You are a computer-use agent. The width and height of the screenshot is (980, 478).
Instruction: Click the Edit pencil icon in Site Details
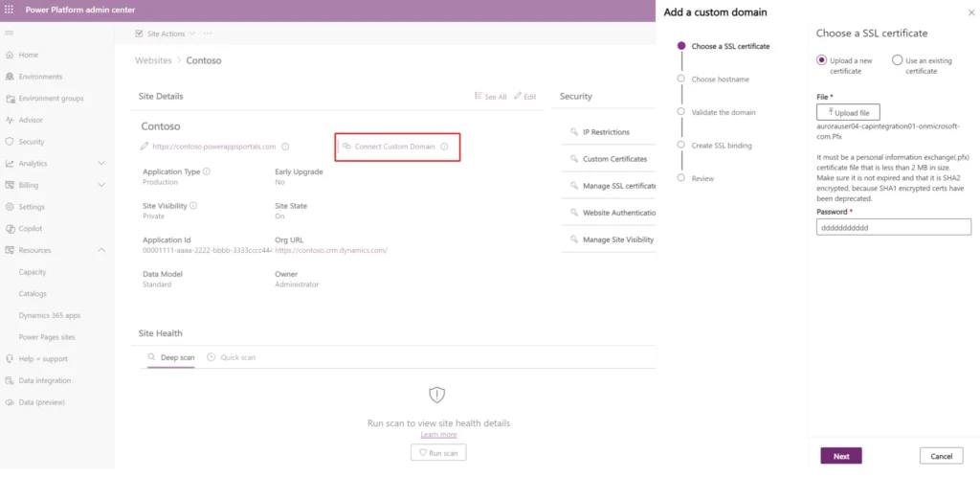click(x=519, y=97)
